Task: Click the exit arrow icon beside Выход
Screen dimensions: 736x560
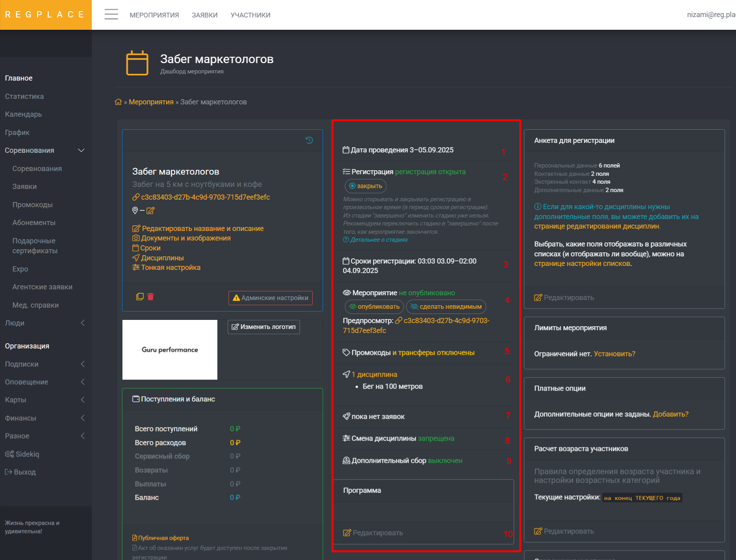Action: click(x=8, y=472)
